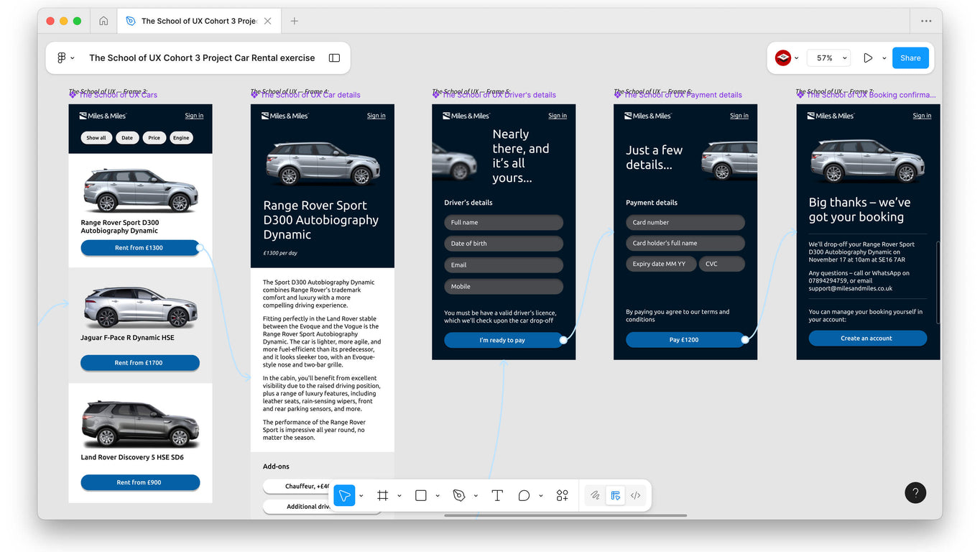Select the Comment tool
This screenshot has height=552, width=980.
coord(524,495)
